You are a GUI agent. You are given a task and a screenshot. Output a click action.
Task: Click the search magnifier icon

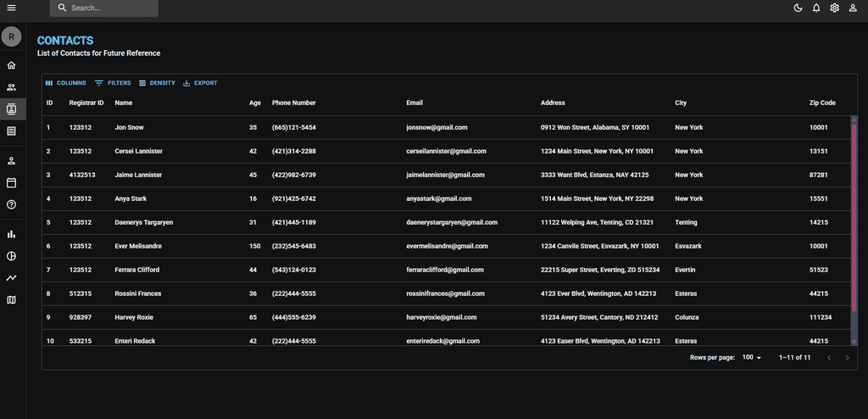tap(62, 8)
